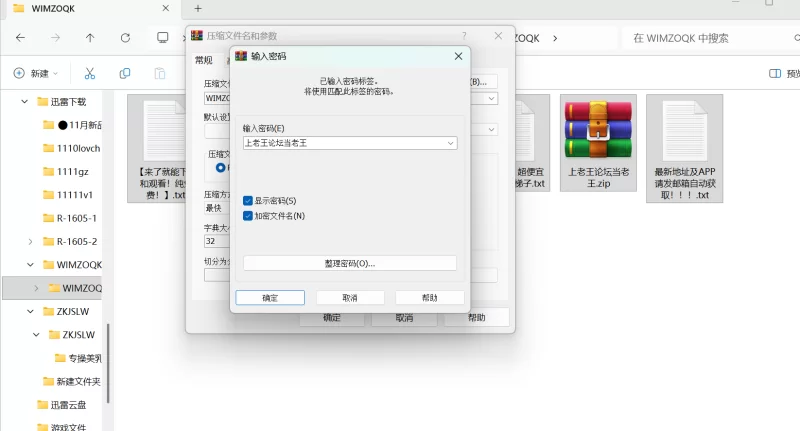Close the 输入密码 dialog
Image resolution: width=800 pixels, height=431 pixels.
458,56
